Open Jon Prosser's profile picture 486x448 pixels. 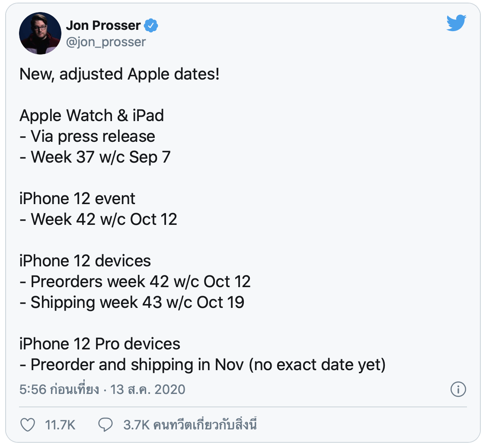40,33
